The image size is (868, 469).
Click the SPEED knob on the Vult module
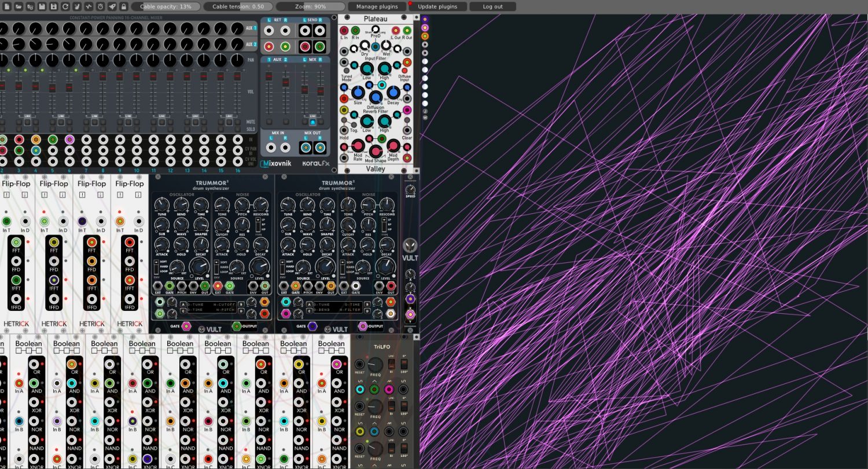(410, 189)
